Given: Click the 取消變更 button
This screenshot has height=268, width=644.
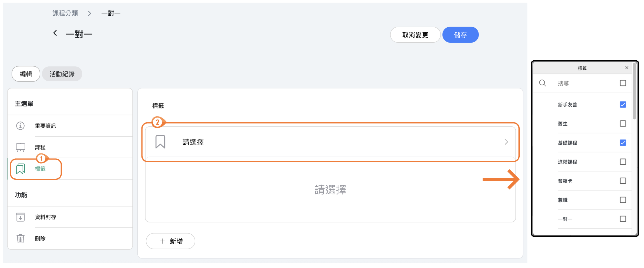Looking at the screenshot, I should point(415,35).
